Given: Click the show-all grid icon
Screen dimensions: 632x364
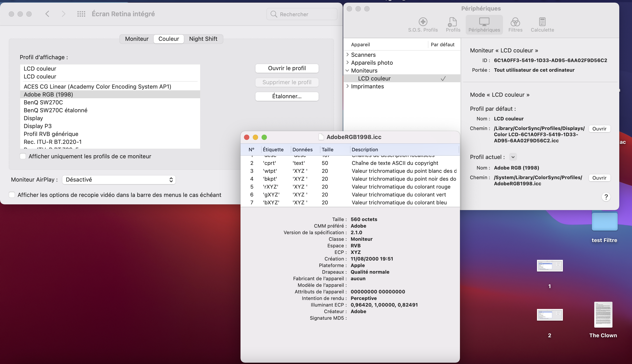Looking at the screenshot, I should click(x=81, y=14).
